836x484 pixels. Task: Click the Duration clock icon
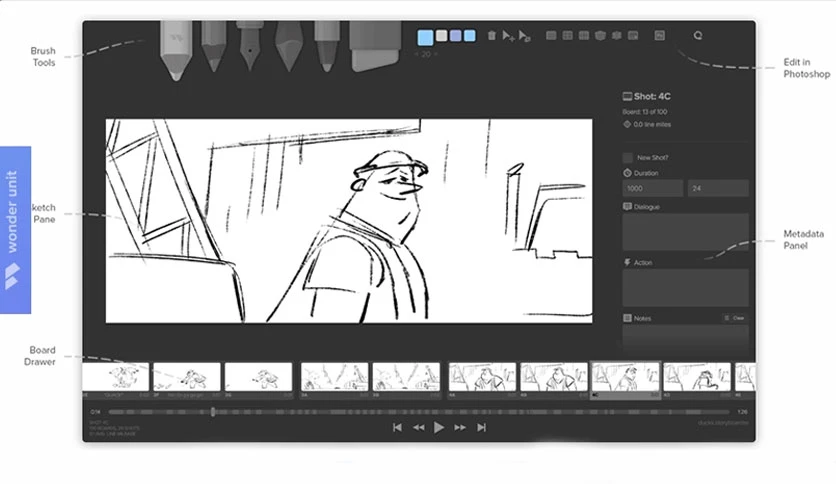click(627, 173)
